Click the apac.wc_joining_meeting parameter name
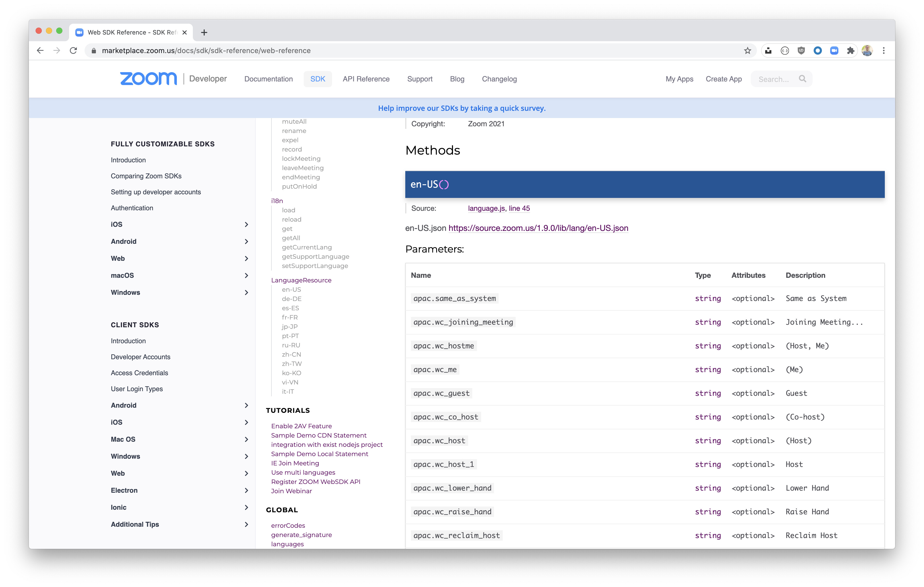This screenshot has width=924, height=587. pos(463,322)
